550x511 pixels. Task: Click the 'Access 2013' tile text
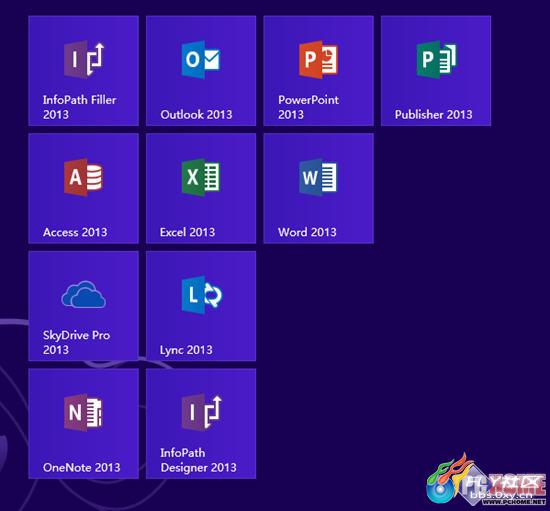click(75, 232)
